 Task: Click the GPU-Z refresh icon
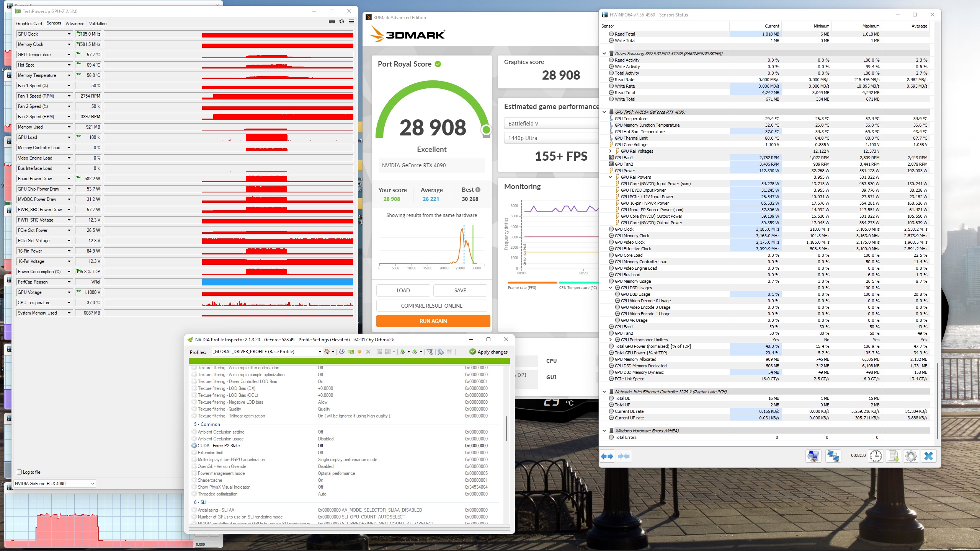[341, 22]
